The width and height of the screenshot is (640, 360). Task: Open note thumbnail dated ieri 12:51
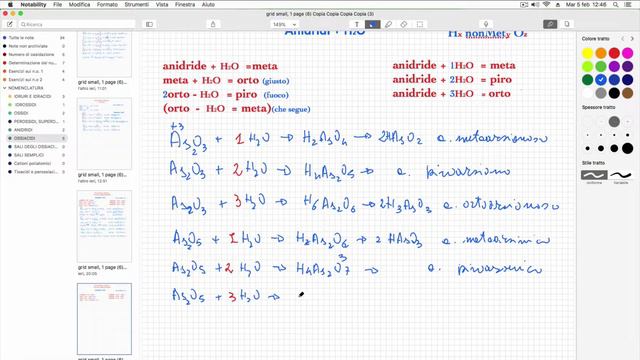[x=104, y=133]
